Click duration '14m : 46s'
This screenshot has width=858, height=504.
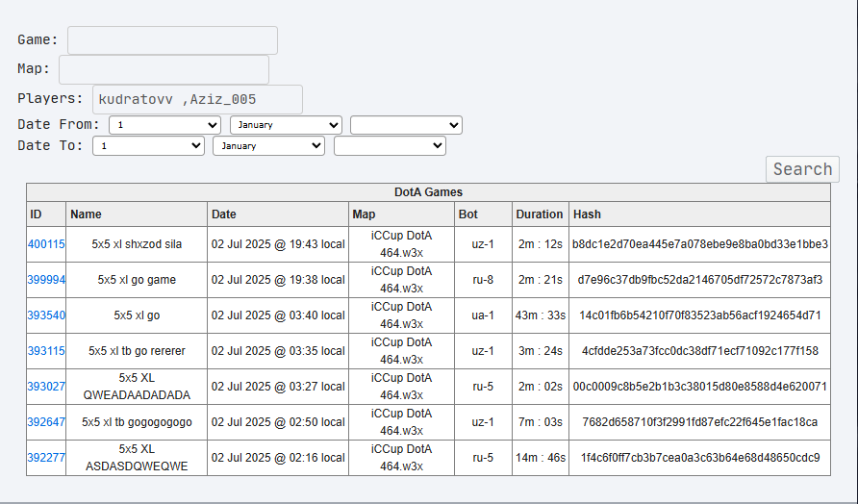point(540,458)
